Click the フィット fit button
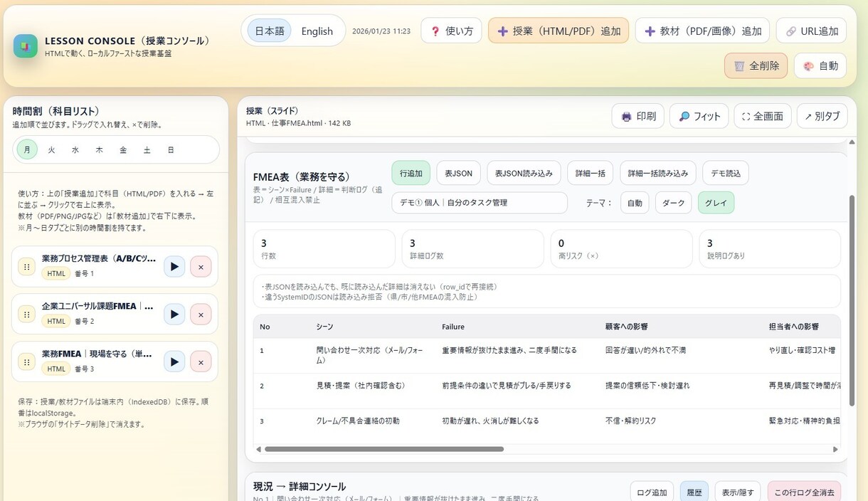This screenshot has width=868, height=501. pyautogui.click(x=699, y=116)
